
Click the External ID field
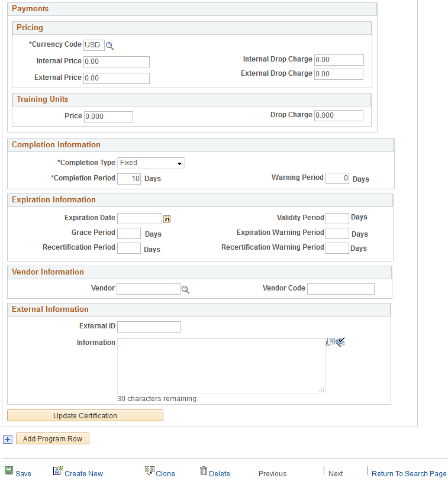[x=149, y=327]
